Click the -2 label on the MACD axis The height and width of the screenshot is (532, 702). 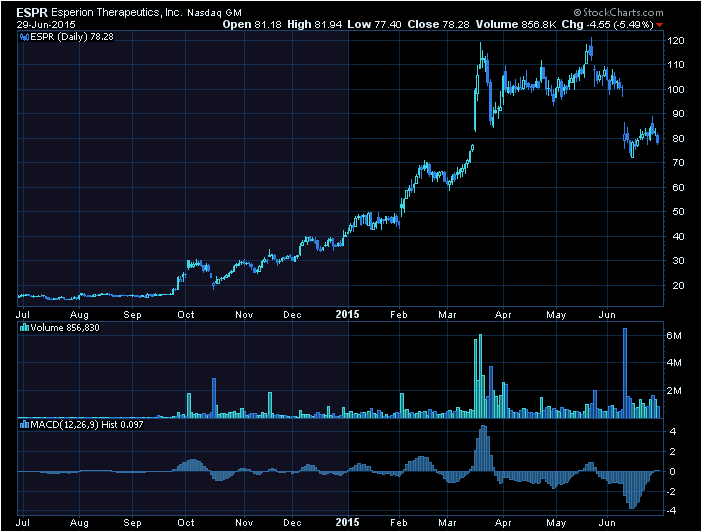coord(672,492)
